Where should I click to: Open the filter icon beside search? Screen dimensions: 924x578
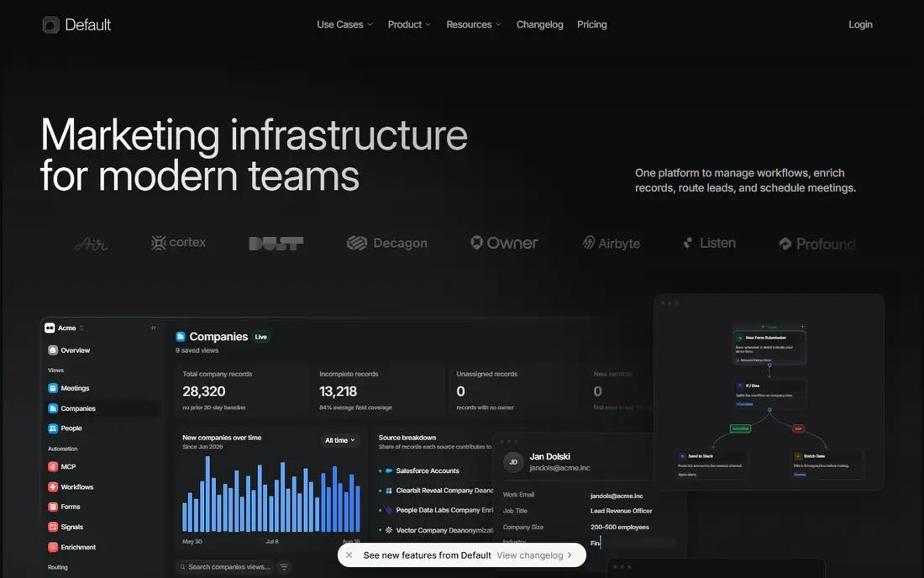pos(284,567)
